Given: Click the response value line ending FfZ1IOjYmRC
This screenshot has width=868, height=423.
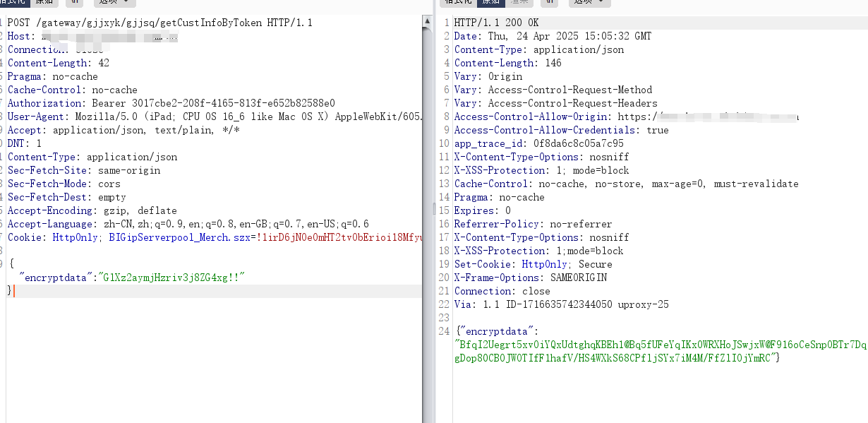Looking at the screenshot, I should click(x=617, y=358).
